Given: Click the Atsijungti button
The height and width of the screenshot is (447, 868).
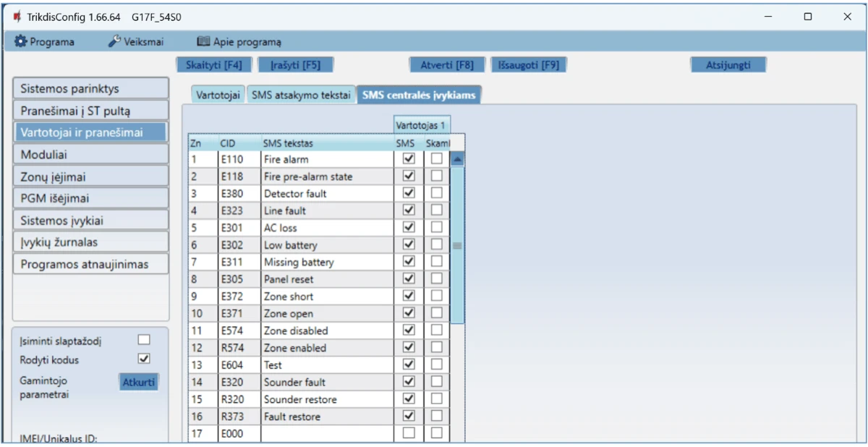Looking at the screenshot, I should [x=728, y=65].
